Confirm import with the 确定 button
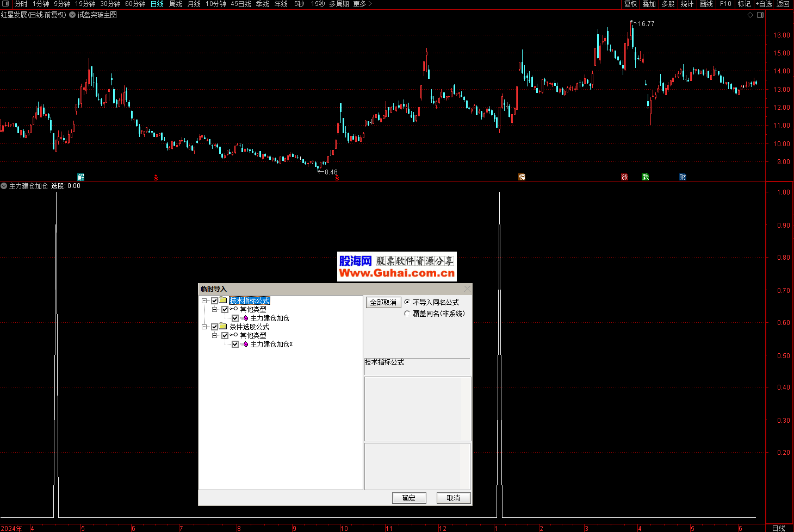This screenshot has height=532, width=794. click(x=409, y=498)
